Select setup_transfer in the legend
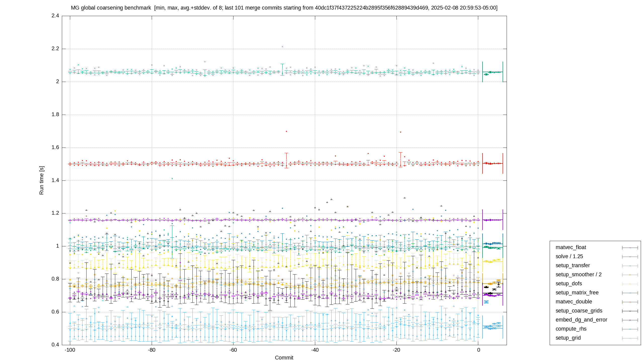This screenshot has height=362, width=644. pyautogui.click(x=573, y=265)
